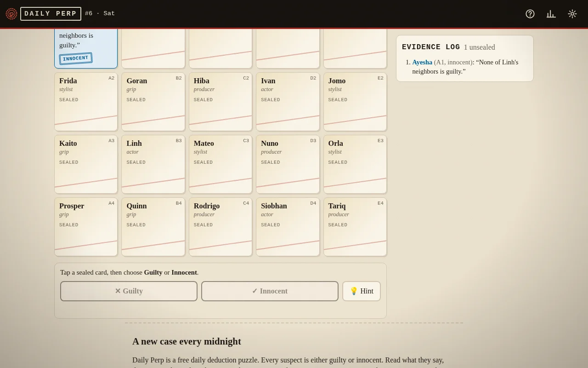Image resolution: width=588 pixels, height=368 pixels.
Task: Click the "EVIDENCE LOG" heading
Action: click(x=431, y=47)
